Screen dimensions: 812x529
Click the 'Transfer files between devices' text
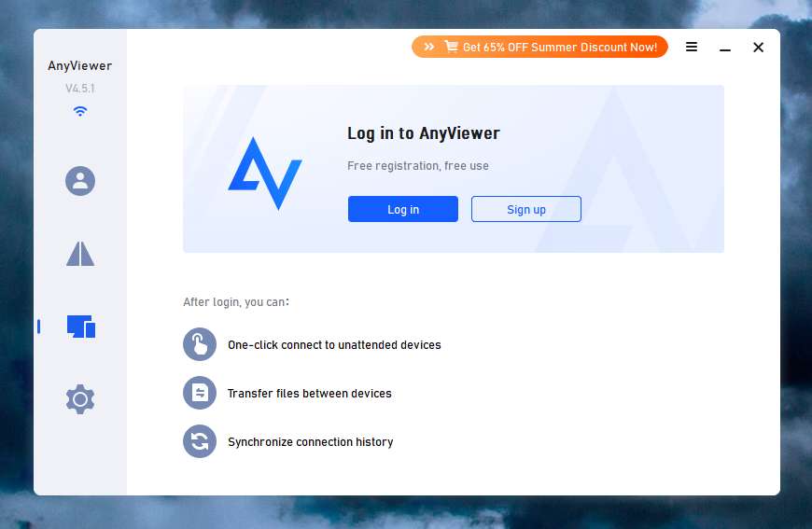click(310, 394)
